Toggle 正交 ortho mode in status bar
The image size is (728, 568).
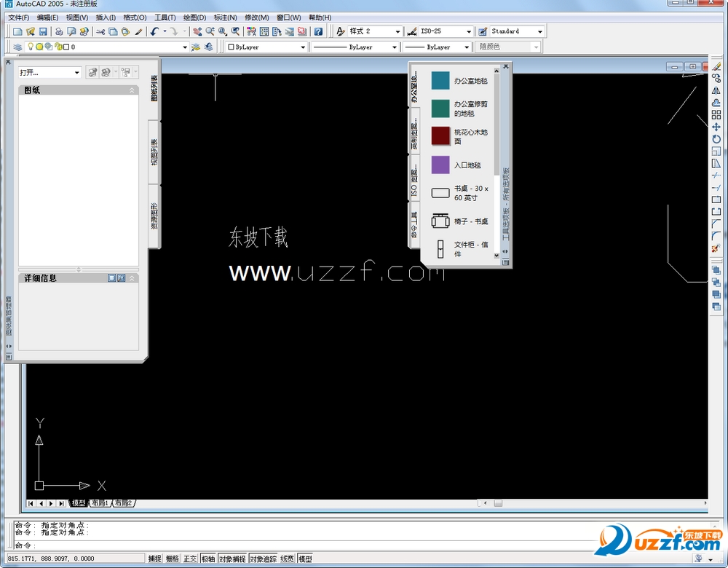(190, 559)
